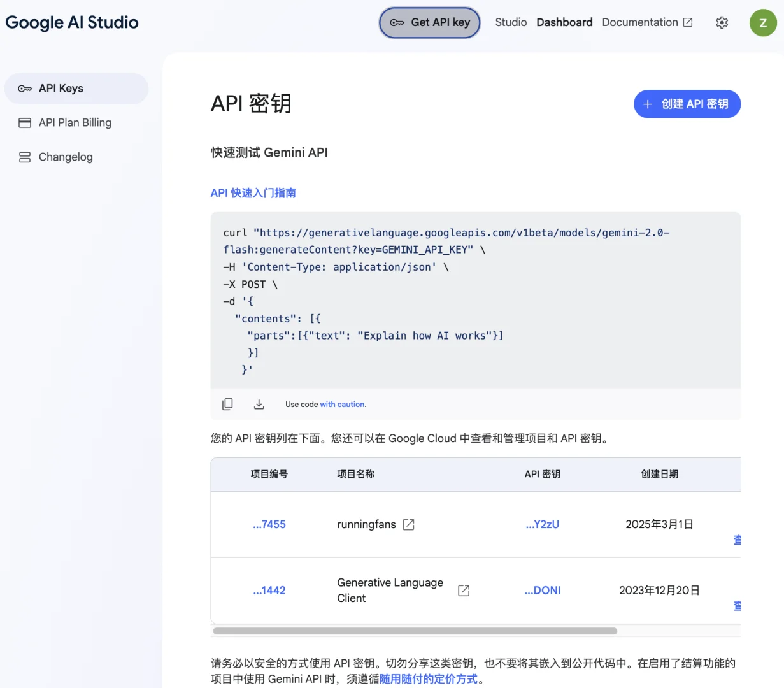Click the plus icon on create button
Image resolution: width=784 pixels, height=688 pixels.
pyautogui.click(x=648, y=104)
